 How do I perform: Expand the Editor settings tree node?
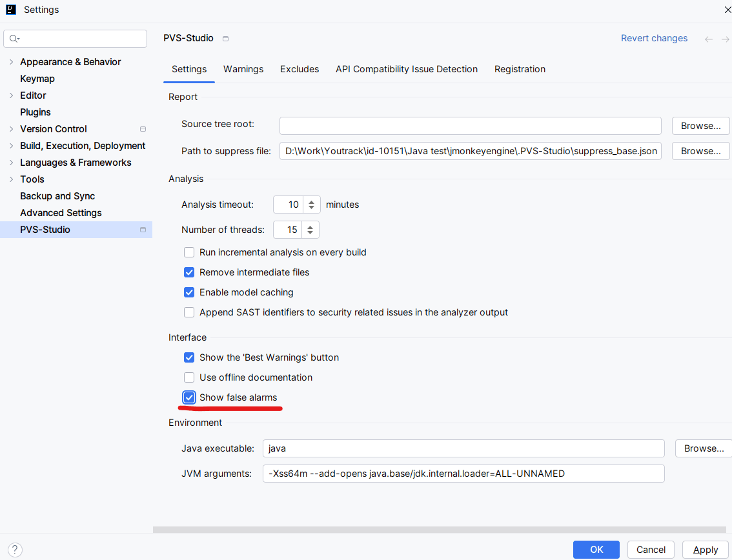pyautogui.click(x=11, y=95)
